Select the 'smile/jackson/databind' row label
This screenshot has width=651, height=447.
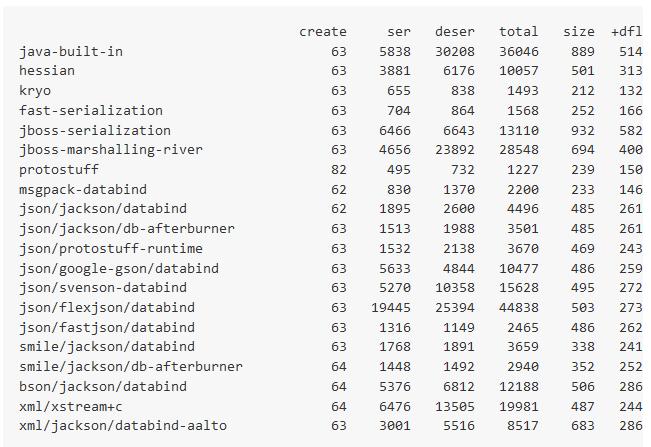coord(107,346)
